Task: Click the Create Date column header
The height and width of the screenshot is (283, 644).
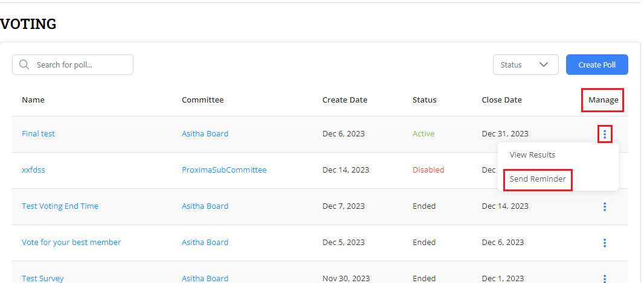Action: [x=344, y=100]
